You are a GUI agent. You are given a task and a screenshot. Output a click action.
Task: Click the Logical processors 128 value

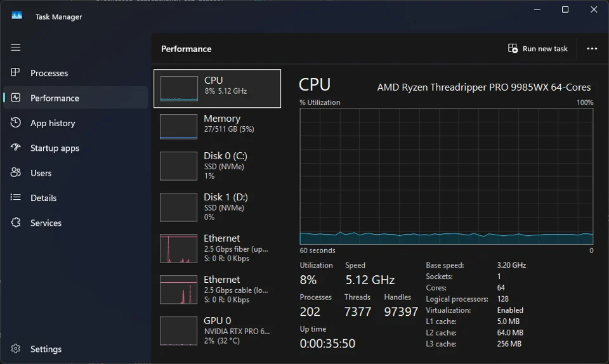(502, 299)
